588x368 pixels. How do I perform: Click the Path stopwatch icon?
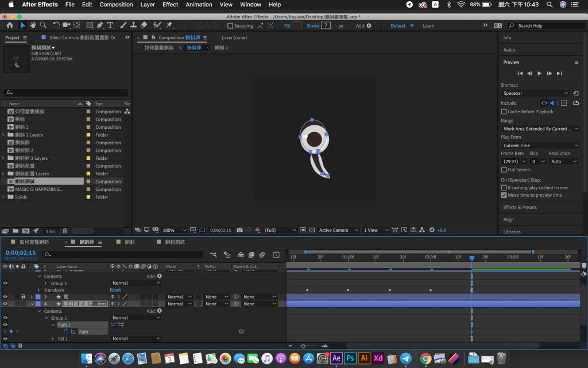(x=67, y=332)
